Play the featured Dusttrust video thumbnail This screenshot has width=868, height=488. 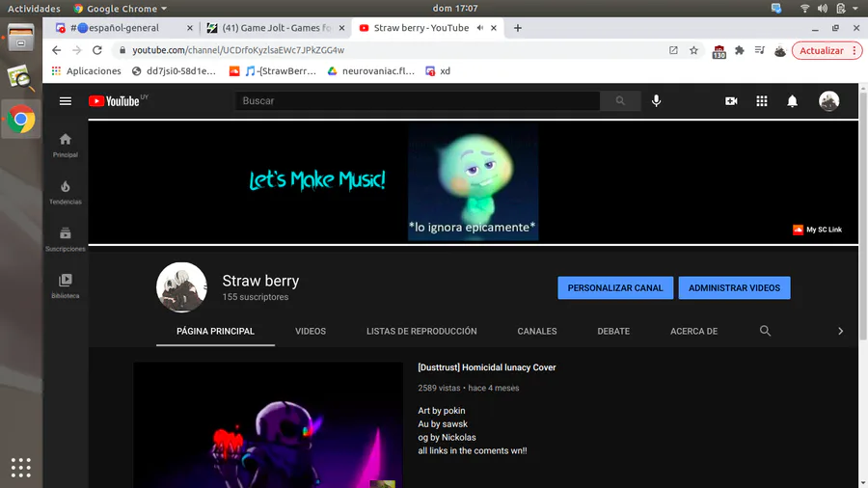[x=268, y=425]
